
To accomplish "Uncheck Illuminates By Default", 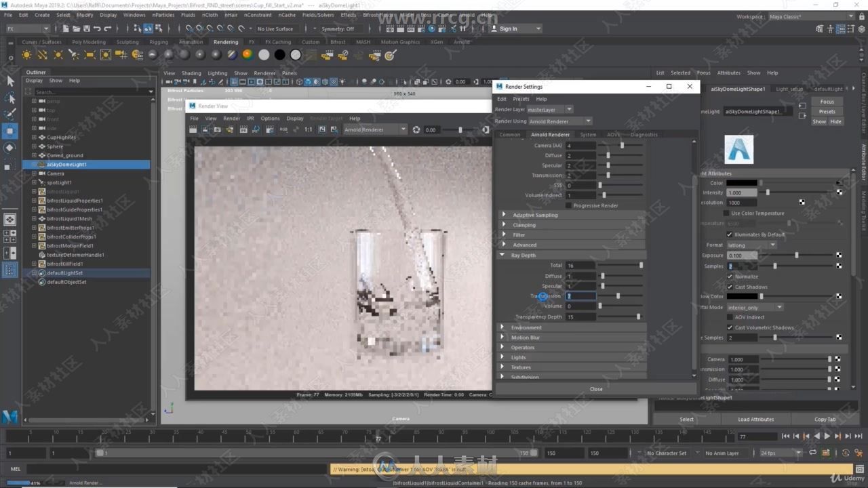I will (x=730, y=235).
